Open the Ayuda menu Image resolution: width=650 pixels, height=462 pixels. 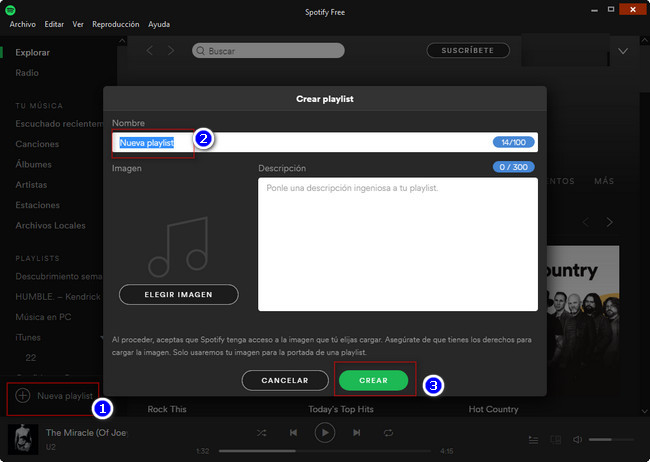click(159, 24)
